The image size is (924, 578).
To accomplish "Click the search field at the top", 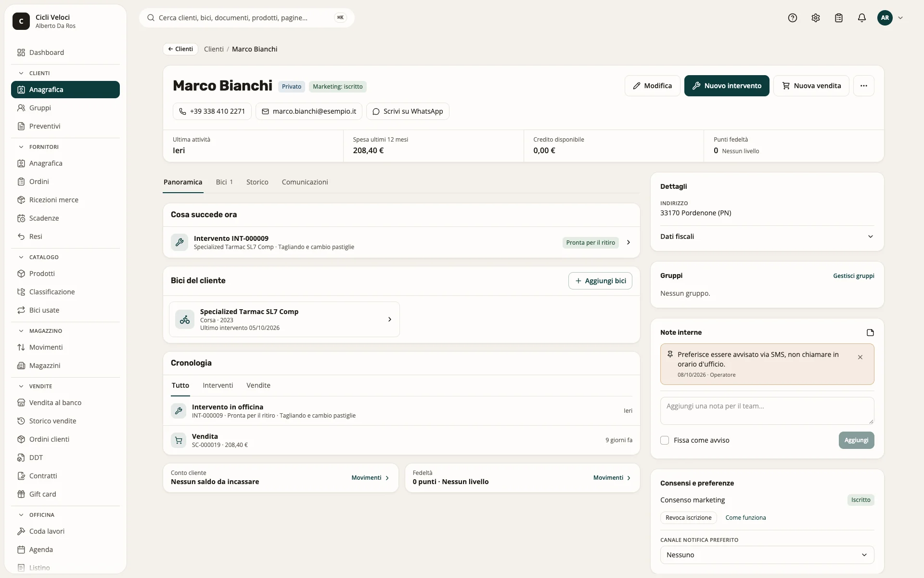I will [247, 18].
